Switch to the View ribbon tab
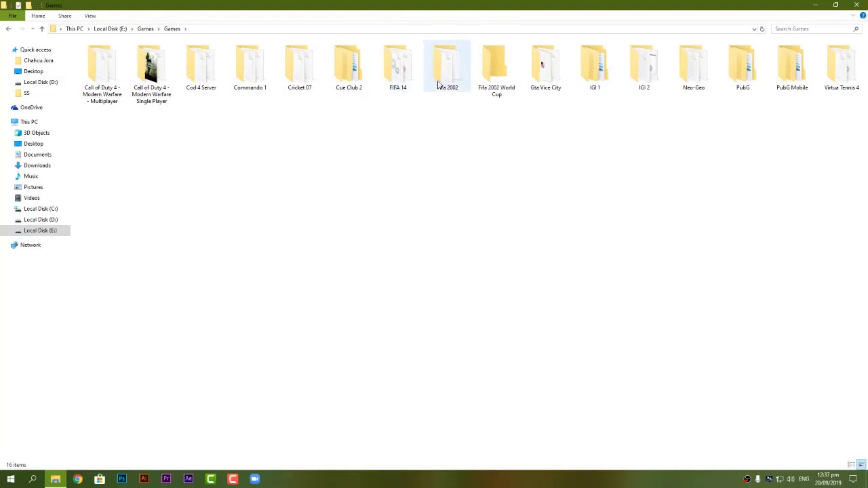Viewport: 868px width, 488px height. click(90, 16)
